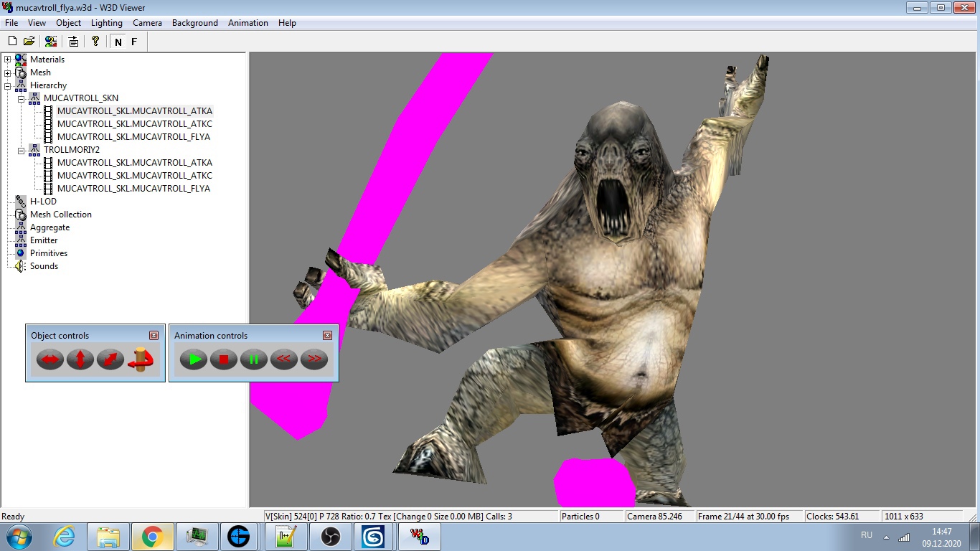Open the Object menu
The height and width of the screenshot is (551, 980).
click(x=69, y=23)
